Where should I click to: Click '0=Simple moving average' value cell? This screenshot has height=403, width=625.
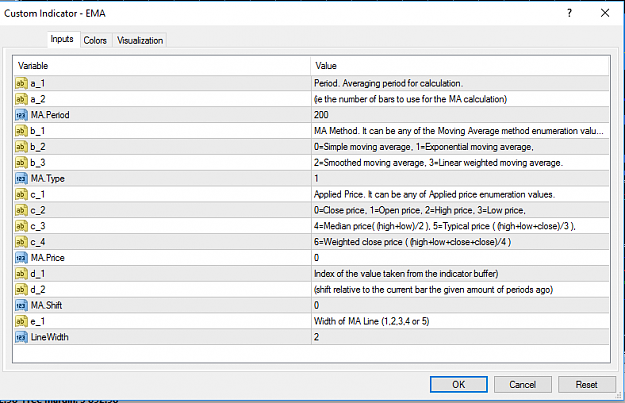tap(460, 147)
